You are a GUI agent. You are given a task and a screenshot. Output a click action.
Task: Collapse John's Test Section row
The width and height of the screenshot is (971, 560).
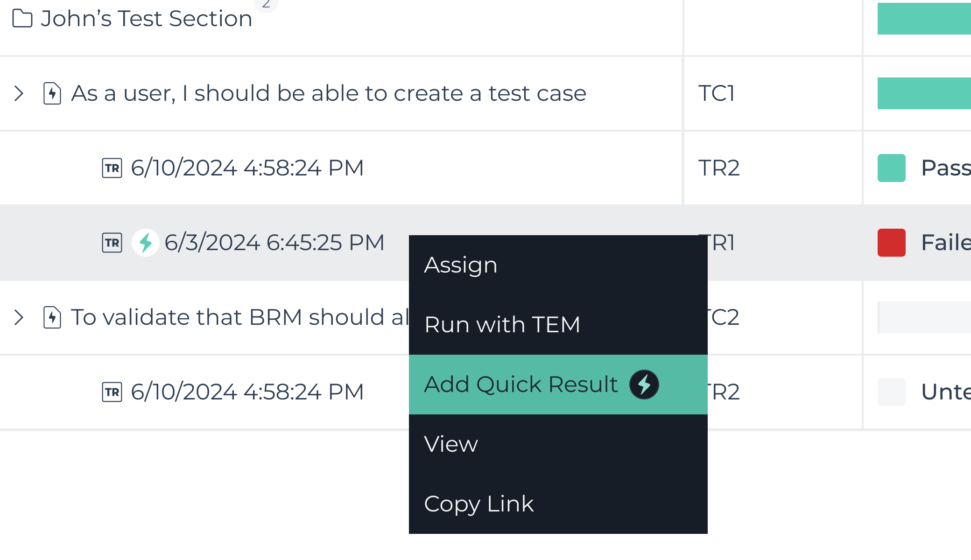[x=145, y=18]
